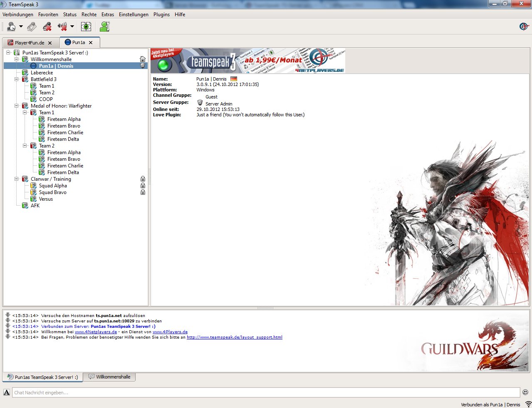Mute speakers toolbar icon

pyautogui.click(x=62, y=27)
